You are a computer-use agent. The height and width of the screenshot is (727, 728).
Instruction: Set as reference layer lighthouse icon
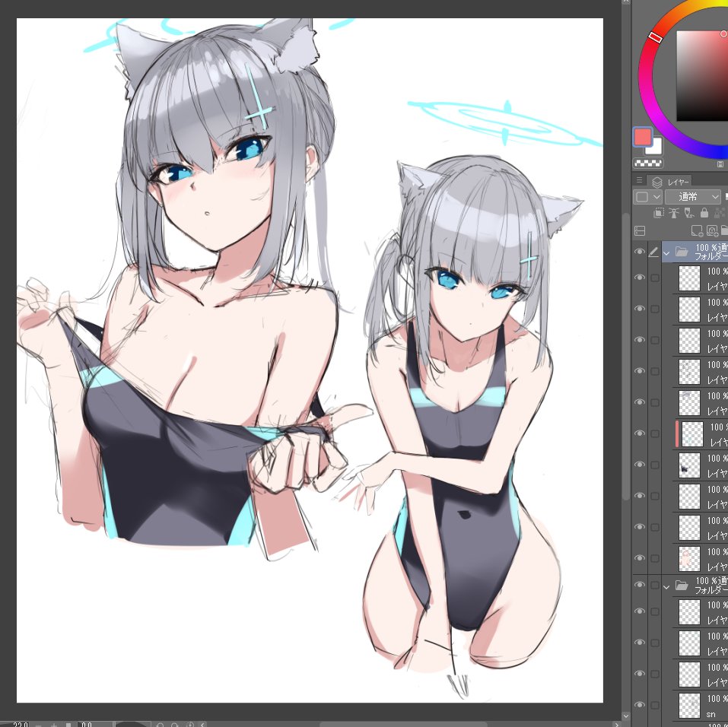point(674,213)
